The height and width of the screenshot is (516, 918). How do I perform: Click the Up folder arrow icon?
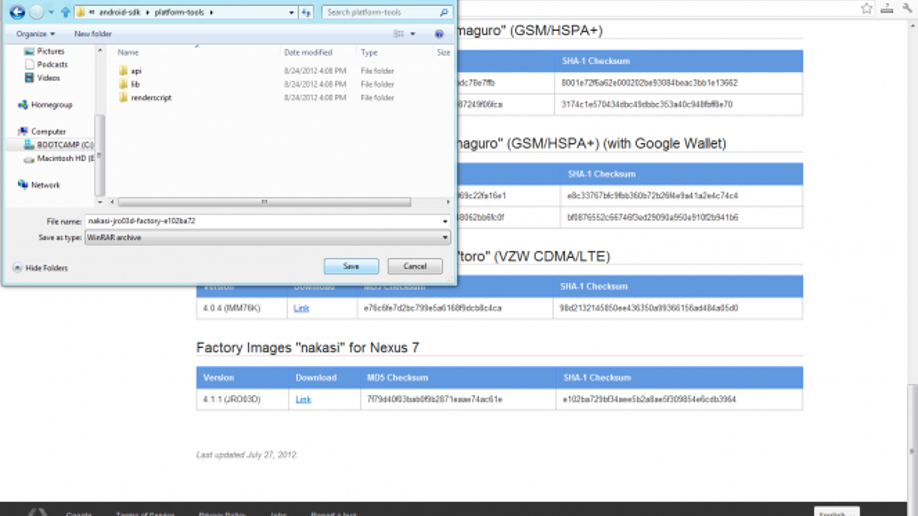click(x=66, y=13)
